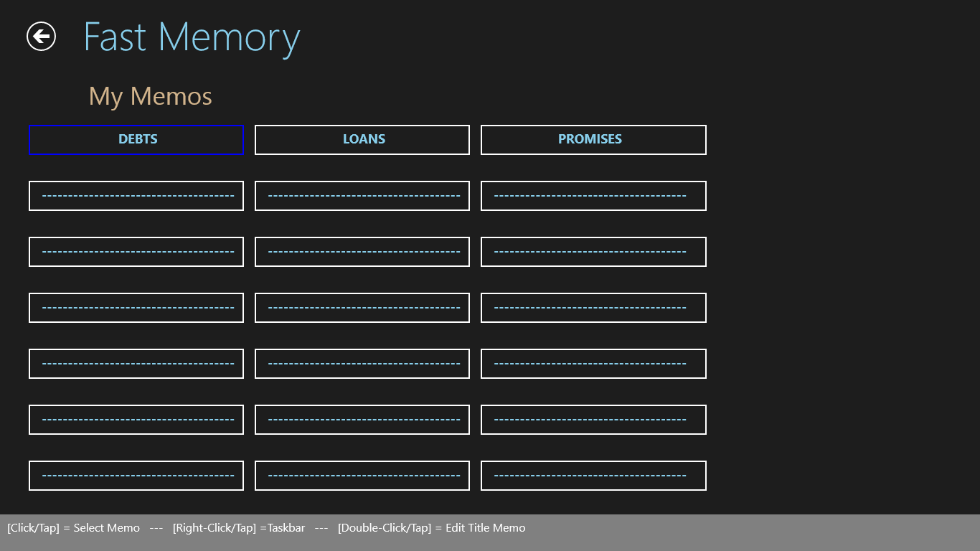The width and height of the screenshot is (980, 551).
Task: Open the PROMISES memo
Action: click(593, 139)
